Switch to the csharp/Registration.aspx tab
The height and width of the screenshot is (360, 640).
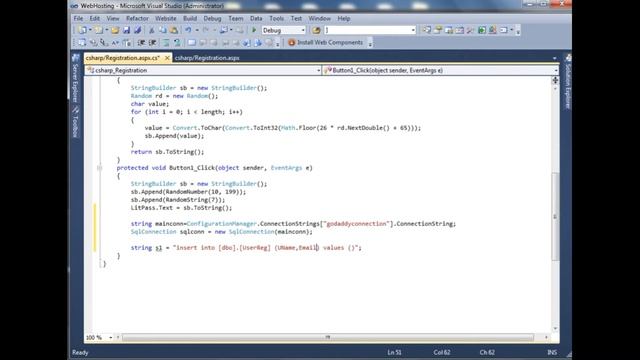[207, 58]
